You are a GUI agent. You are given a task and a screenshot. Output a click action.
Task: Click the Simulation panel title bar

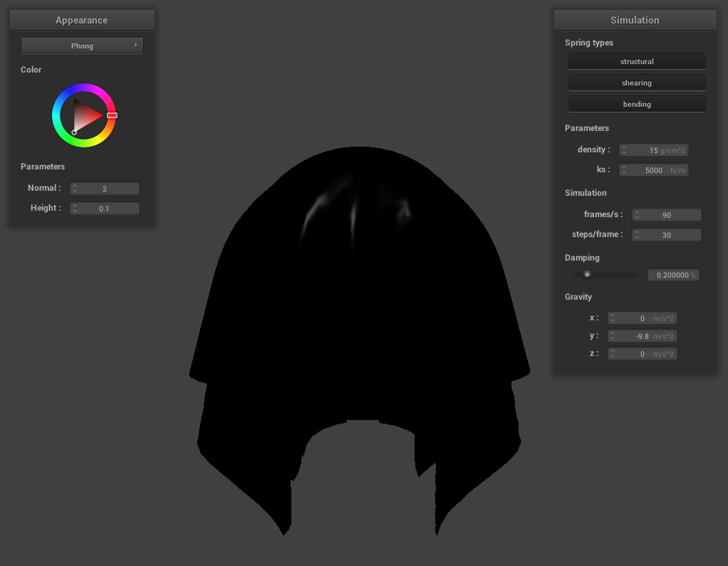click(635, 20)
